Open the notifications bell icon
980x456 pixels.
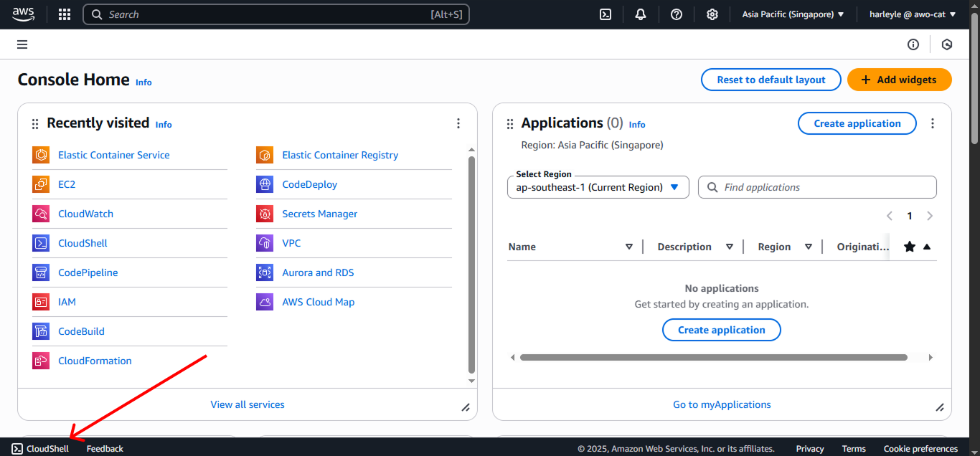point(641,14)
